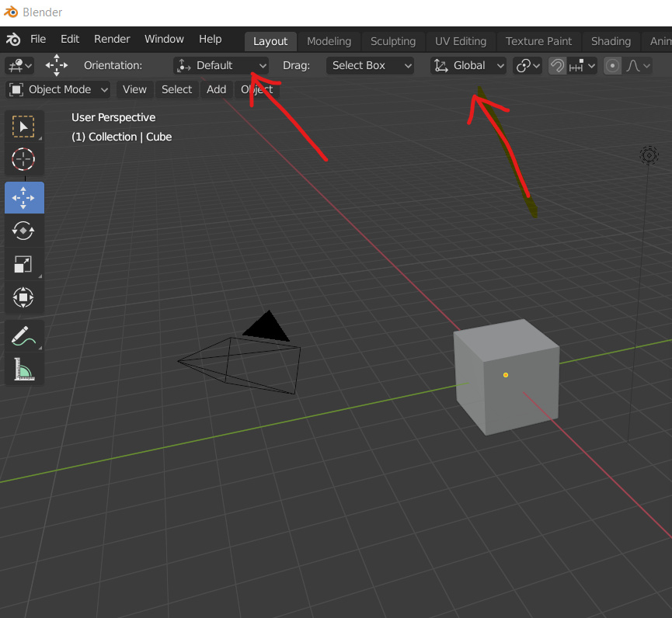The image size is (672, 618).
Task: Toggle proportional editing
Action: click(612, 65)
